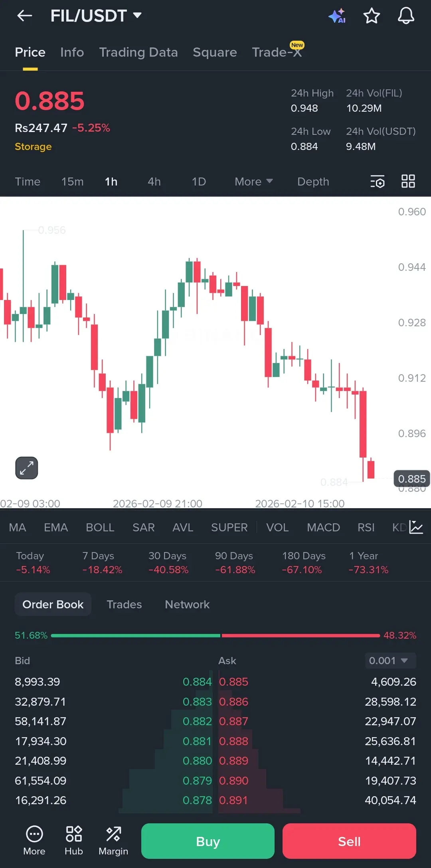This screenshot has height=868, width=431.
Task: Toggle the RSI sub-indicator
Action: click(366, 527)
